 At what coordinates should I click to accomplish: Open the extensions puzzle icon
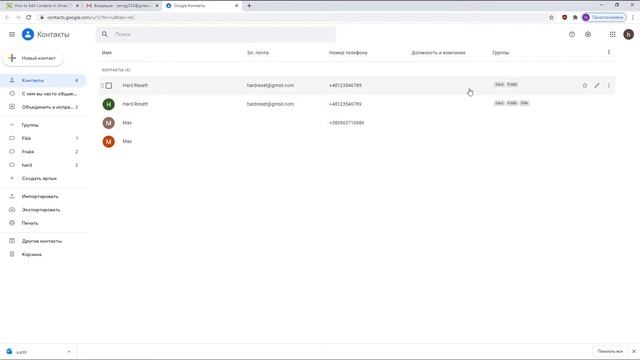[x=575, y=18]
